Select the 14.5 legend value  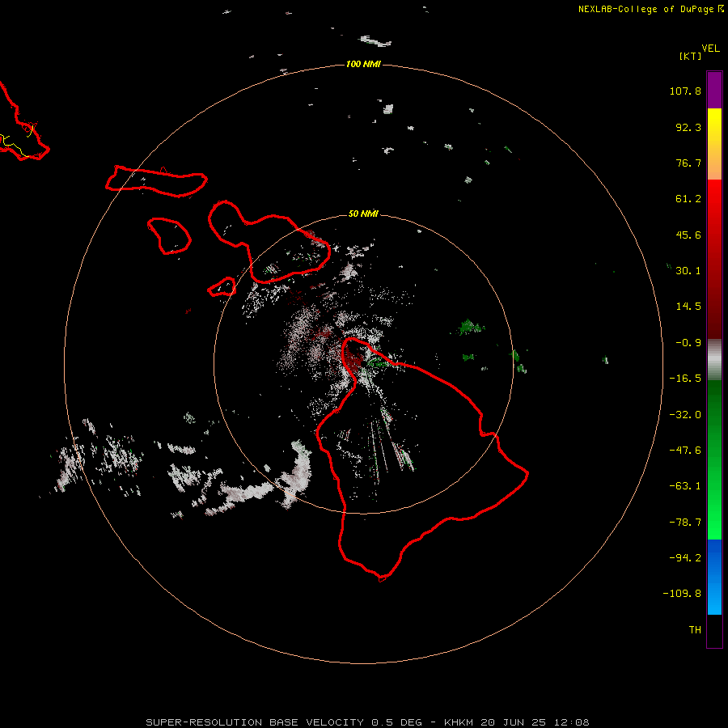[x=688, y=307]
